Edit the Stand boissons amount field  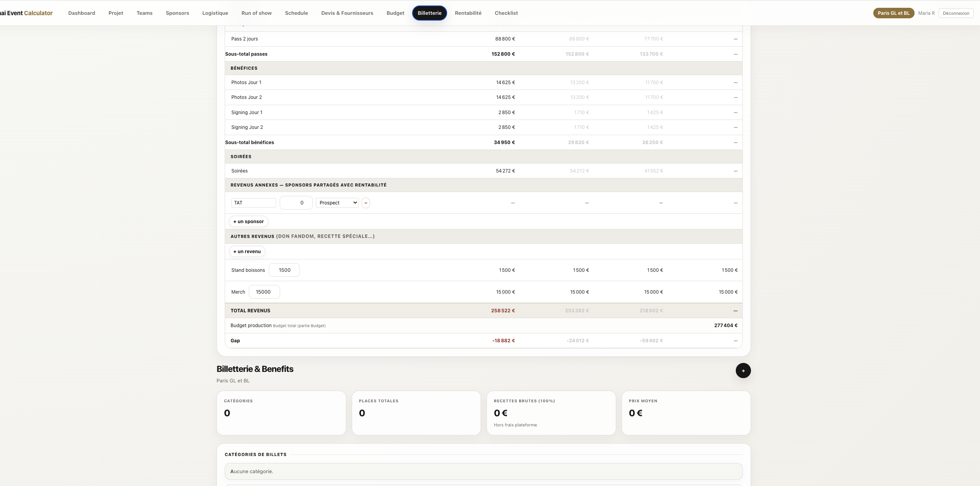(284, 270)
